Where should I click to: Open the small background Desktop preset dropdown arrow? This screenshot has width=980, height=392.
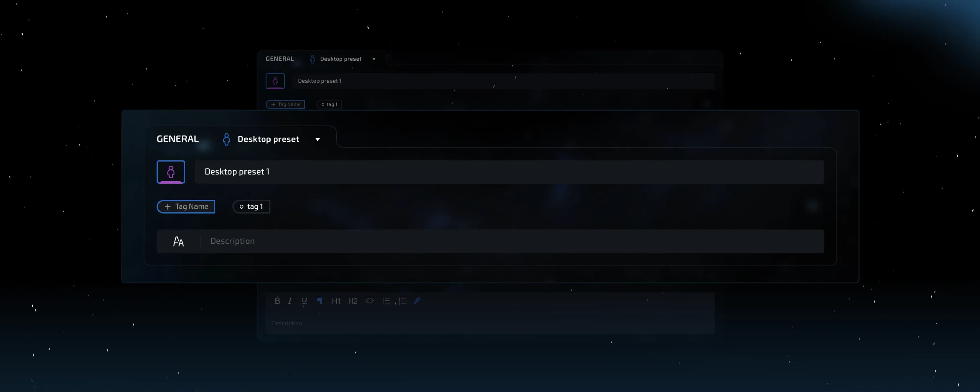374,59
